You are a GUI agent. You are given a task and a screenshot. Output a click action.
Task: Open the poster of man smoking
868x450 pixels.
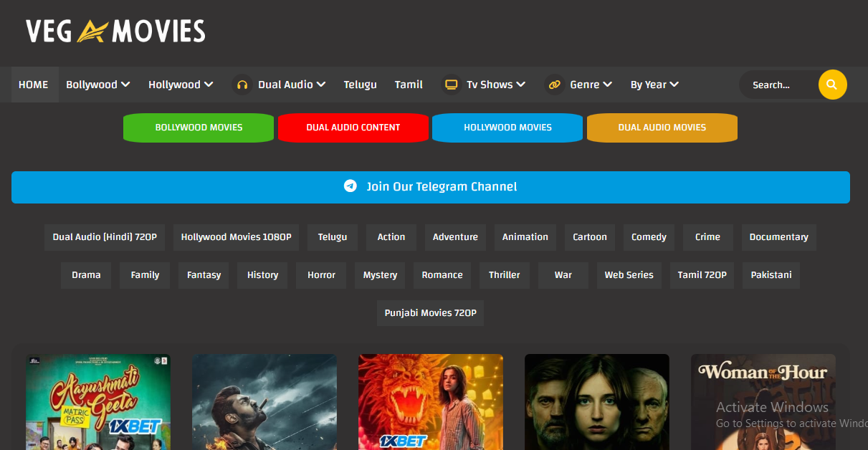point(264,402)
